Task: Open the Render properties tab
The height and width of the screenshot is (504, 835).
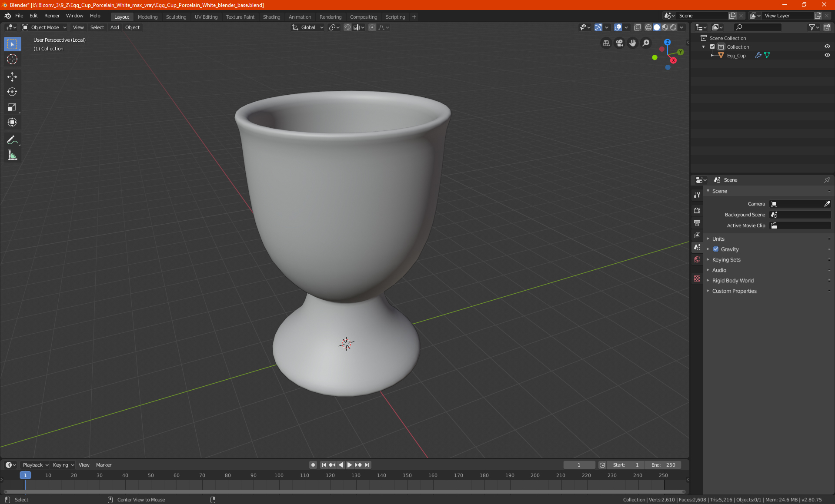Action: click(x=697, y=211)
